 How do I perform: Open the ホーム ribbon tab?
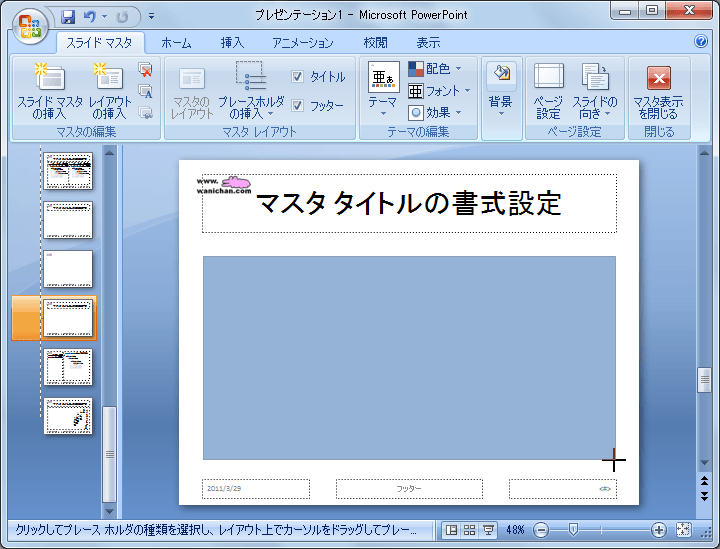(176, 43)
